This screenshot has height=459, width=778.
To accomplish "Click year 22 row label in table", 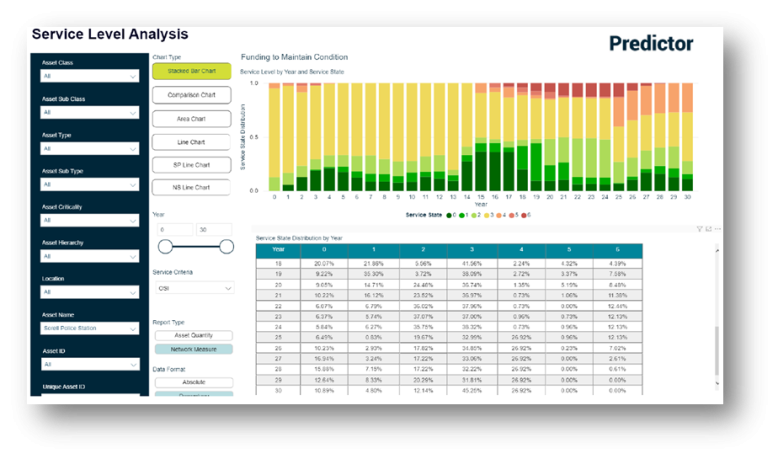I will click(x=278, y=306).
